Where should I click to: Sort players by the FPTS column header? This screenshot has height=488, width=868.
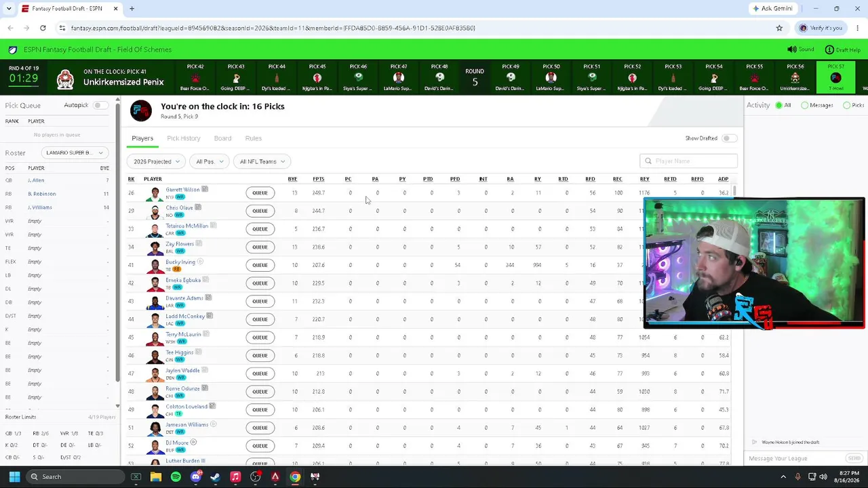click(x=318, y=179)
